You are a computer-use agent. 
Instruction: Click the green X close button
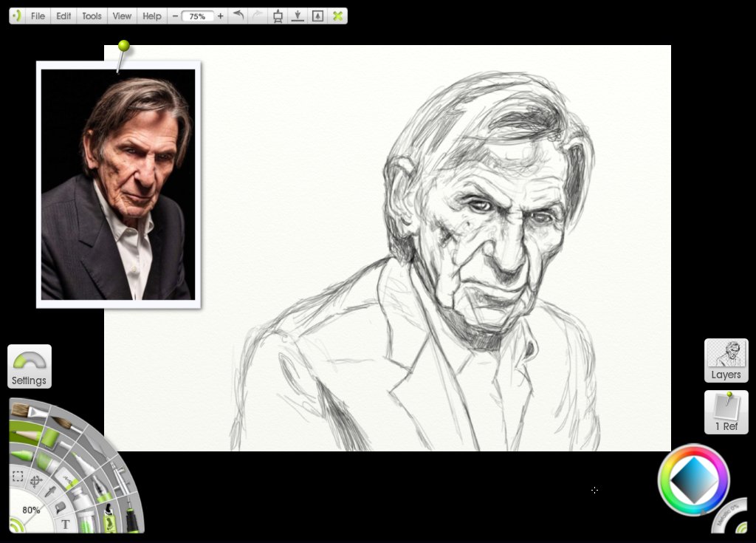tap(338, 16)
